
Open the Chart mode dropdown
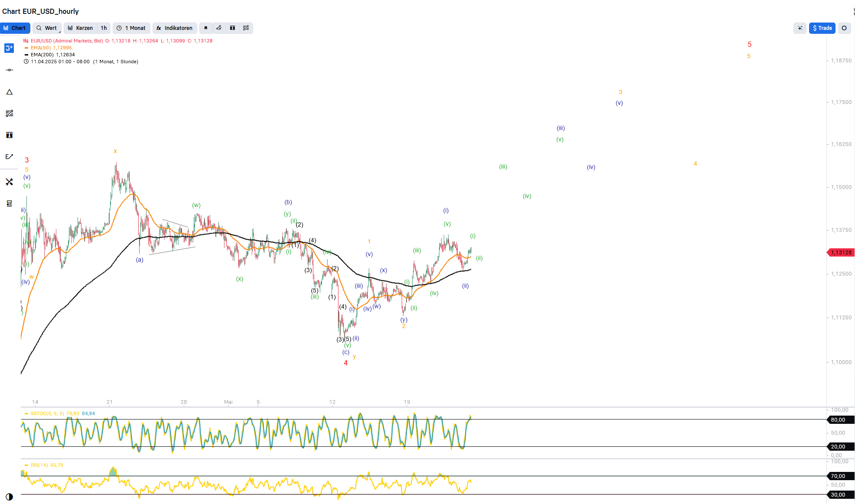tap(15, 28)
